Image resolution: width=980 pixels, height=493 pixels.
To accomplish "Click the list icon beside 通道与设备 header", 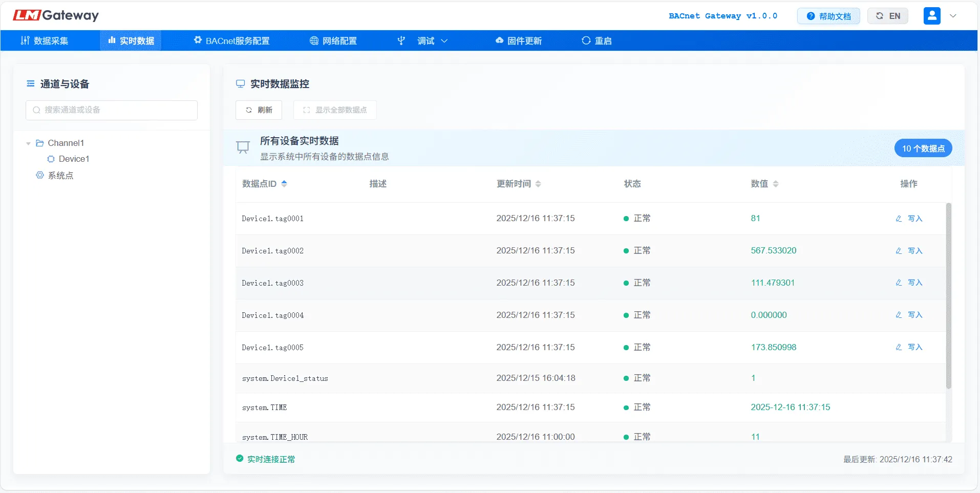I will (30, 83).
